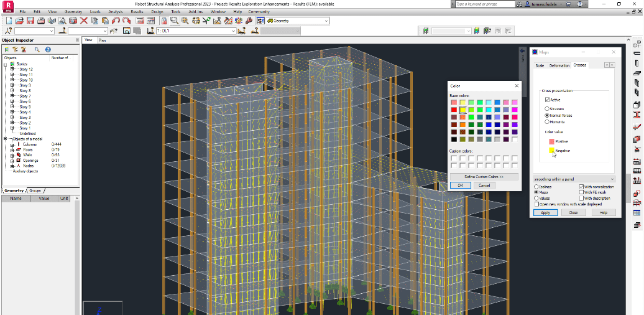Click the red padlock lock icon
This screenshot has height=315, width=644.
[x=164, y=21]
